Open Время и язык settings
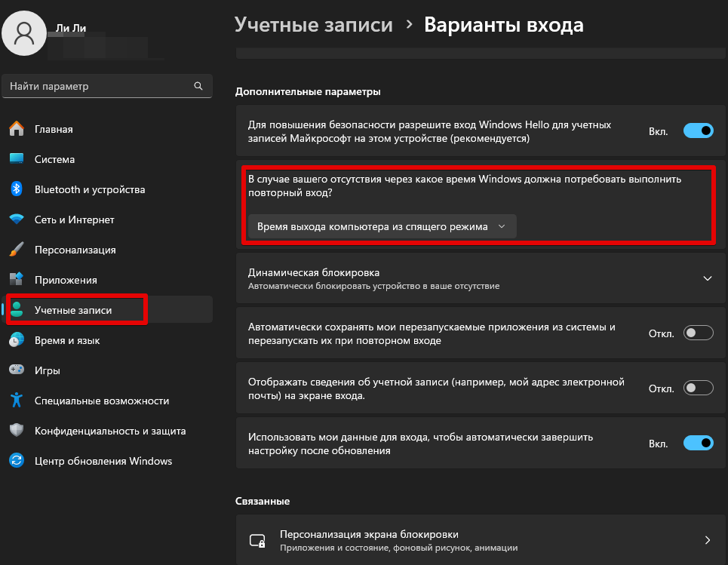Screen dimensions: 728x565 tap(67, 340)
